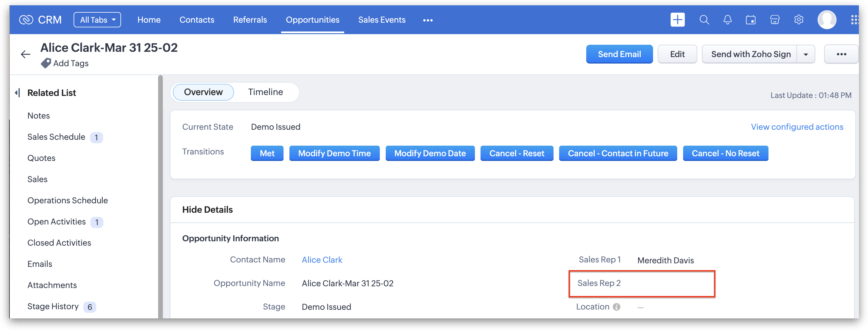Click the back arrow beside record title
868x331 pixels.
pyautogui.click(x=26, y=54)
